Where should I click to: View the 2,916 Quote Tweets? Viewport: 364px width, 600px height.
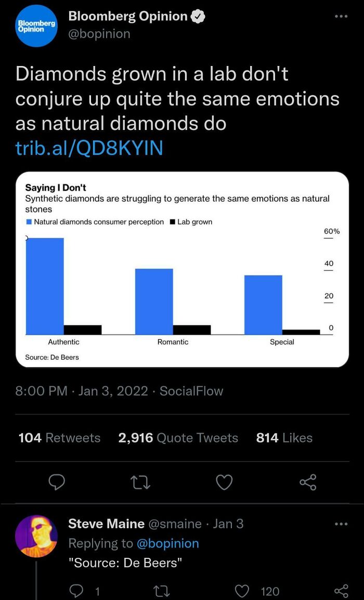[x=178, y=438]
